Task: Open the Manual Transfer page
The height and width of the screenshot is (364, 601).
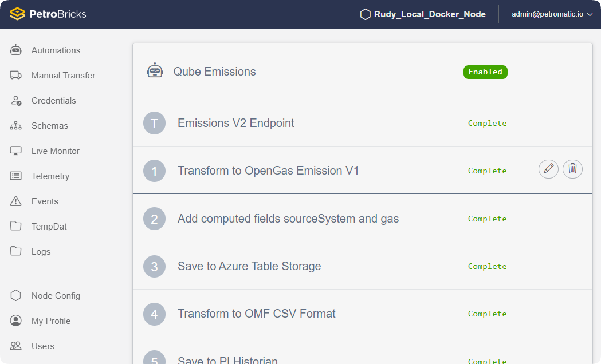Action: point(63,76)
